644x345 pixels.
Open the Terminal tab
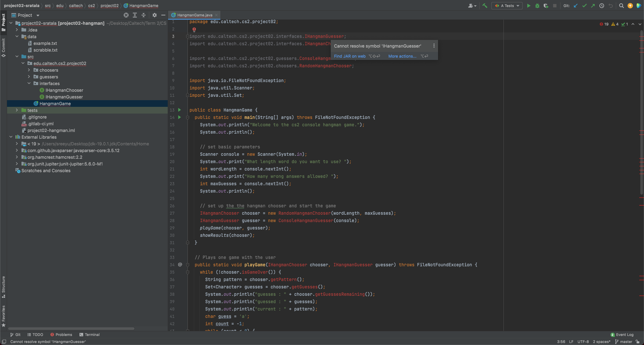coord(89,335)
